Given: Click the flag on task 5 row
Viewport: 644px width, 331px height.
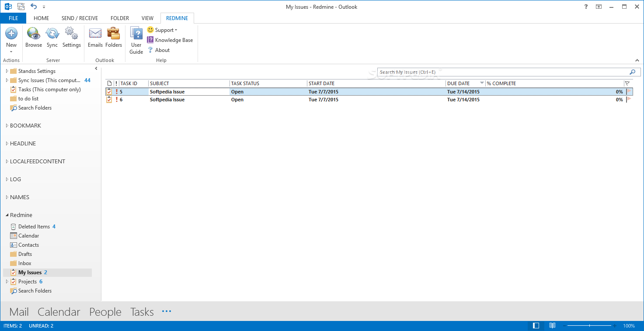Looking at the screenshot, I should click(629, 92).
